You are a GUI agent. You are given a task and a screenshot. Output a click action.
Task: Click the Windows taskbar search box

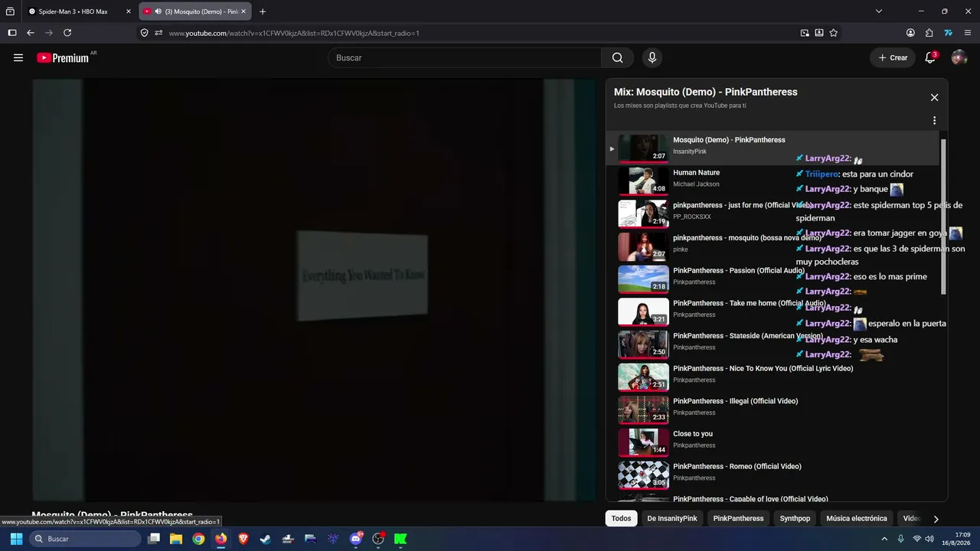tap(87, 539)
